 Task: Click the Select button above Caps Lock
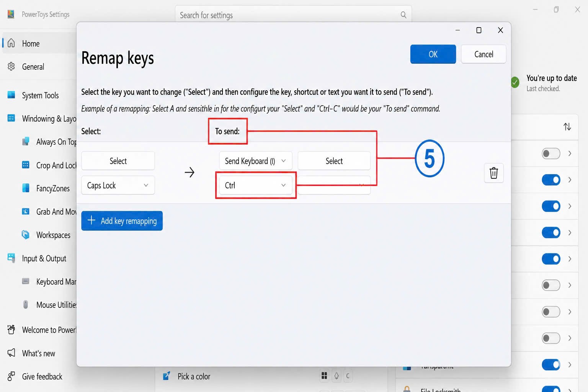(118, 161)
